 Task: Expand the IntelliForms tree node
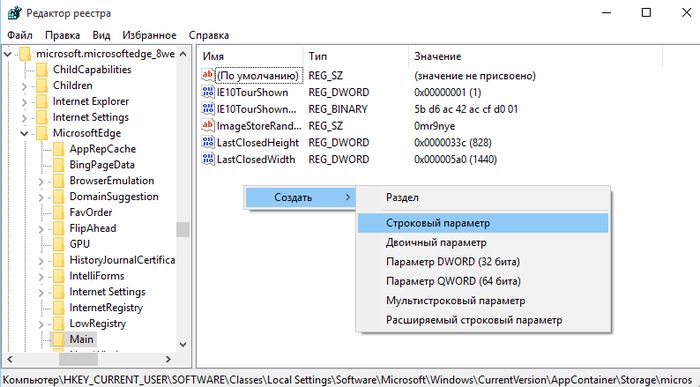coord(41,276)
